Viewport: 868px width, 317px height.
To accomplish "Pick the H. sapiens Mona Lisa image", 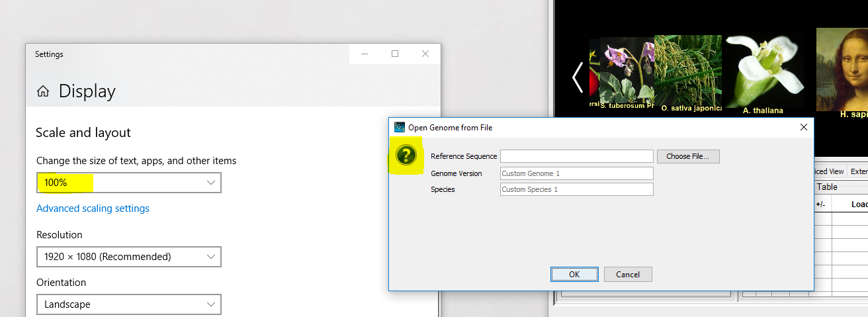I will click(842, 69).
